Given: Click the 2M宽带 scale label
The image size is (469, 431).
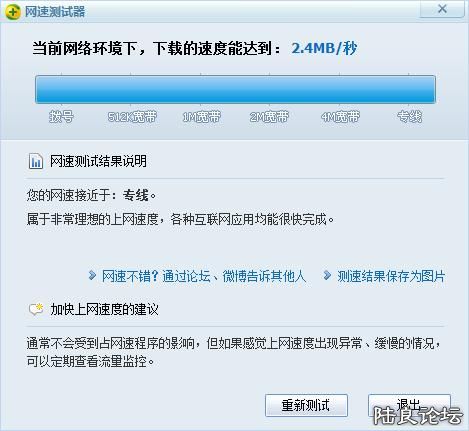Looking at the screenshot, I should pyautogui.click(x=269, y=117).
